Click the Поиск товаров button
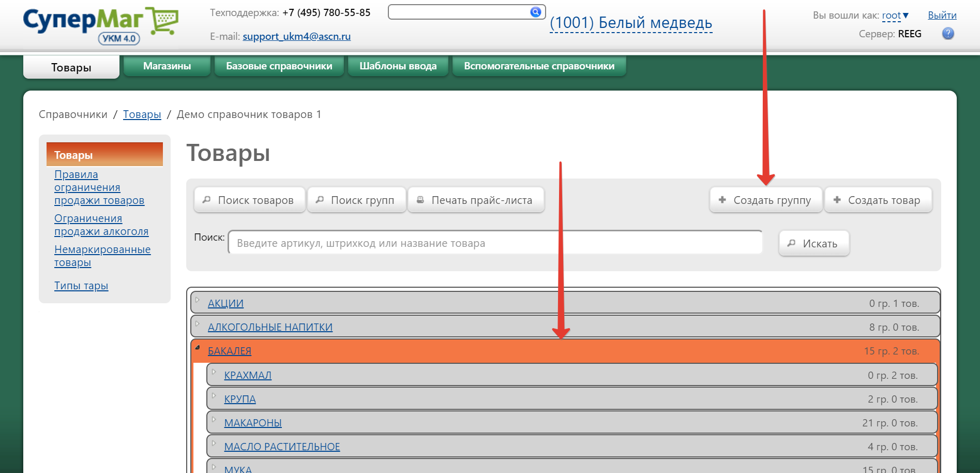 coord(250,200)
